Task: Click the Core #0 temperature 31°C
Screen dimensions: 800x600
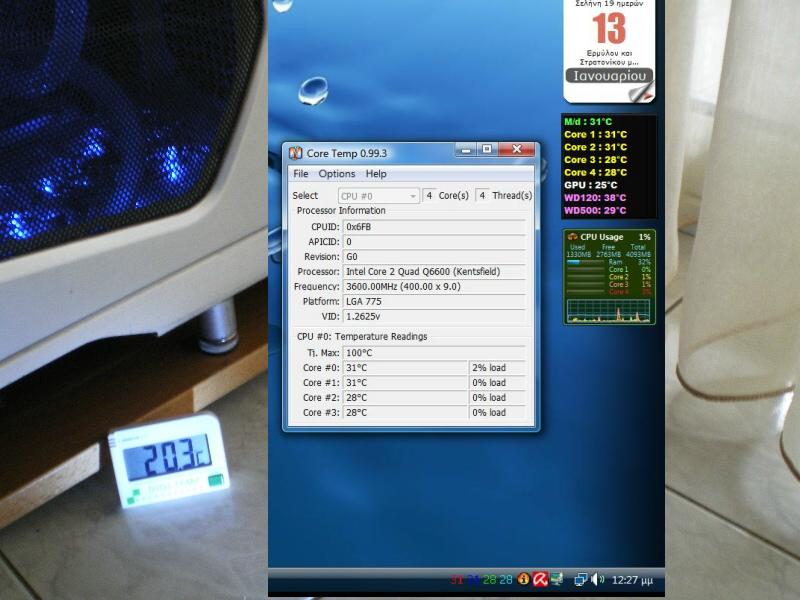Action: (405, 368)
